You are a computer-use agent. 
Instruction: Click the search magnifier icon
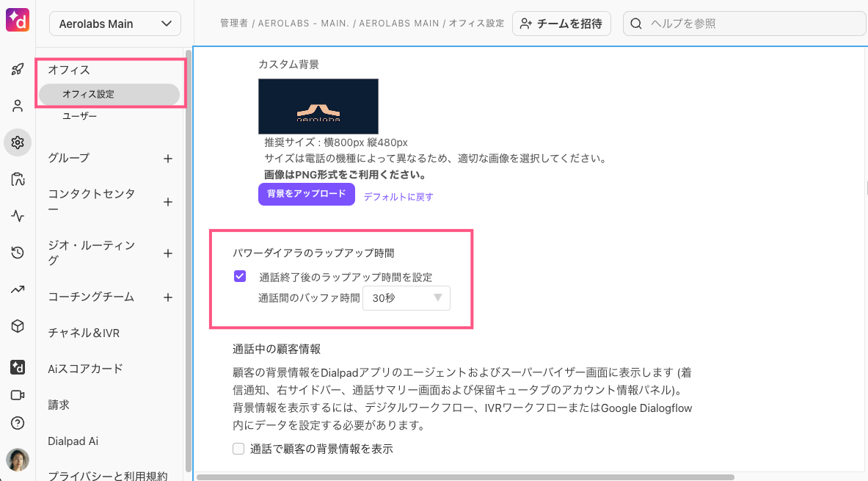point(636,23)
